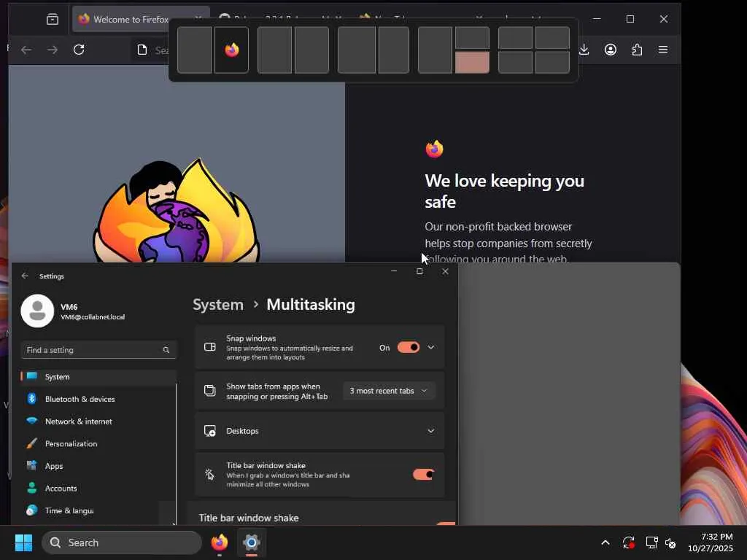This screenshot has width=747, height=560.
Task: Click the Firefox address bar page icon
Action: click(x=142, y=50)
